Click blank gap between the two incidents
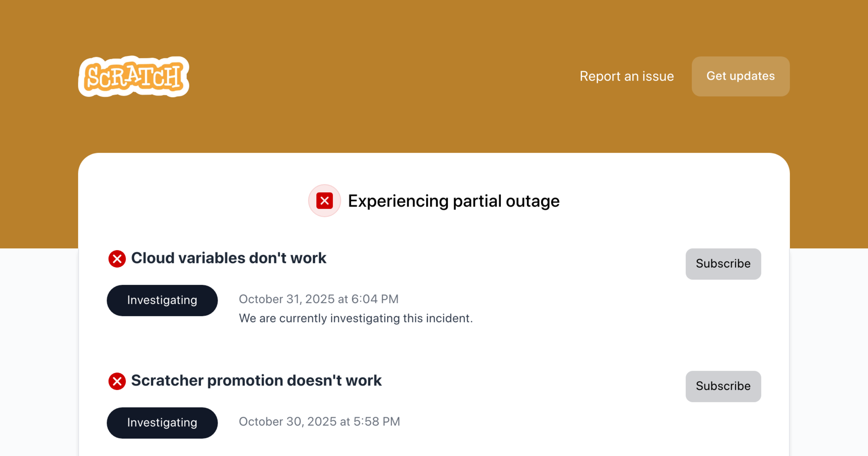The height and width of the screenshot is (456, 868). [398, 349]
